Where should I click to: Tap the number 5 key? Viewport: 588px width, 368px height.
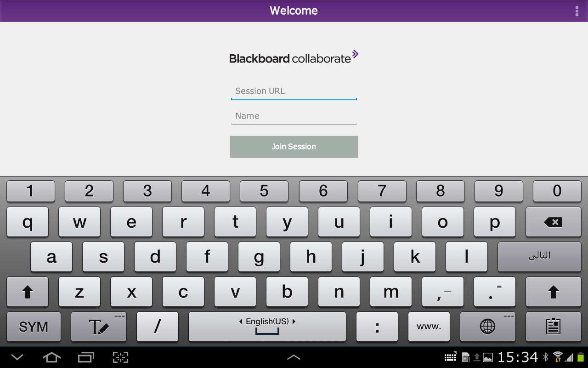(264, 191)
